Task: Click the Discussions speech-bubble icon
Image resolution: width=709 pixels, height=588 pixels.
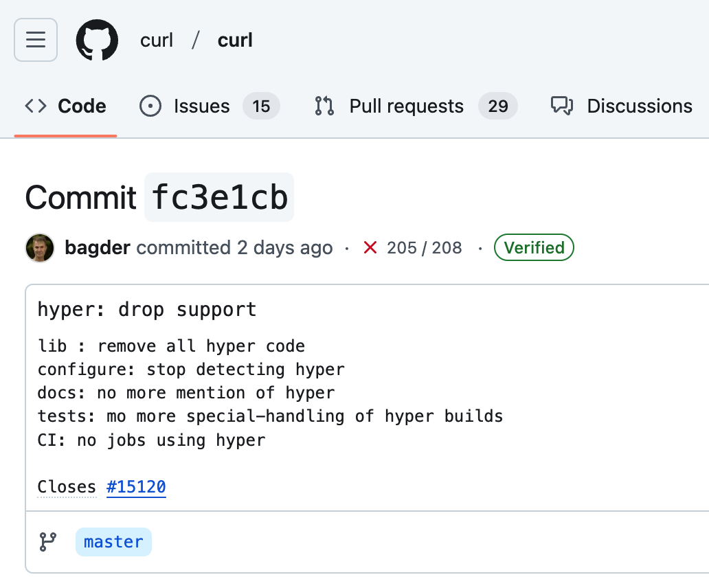Action: pyautogui.click(x=562, y=106)
